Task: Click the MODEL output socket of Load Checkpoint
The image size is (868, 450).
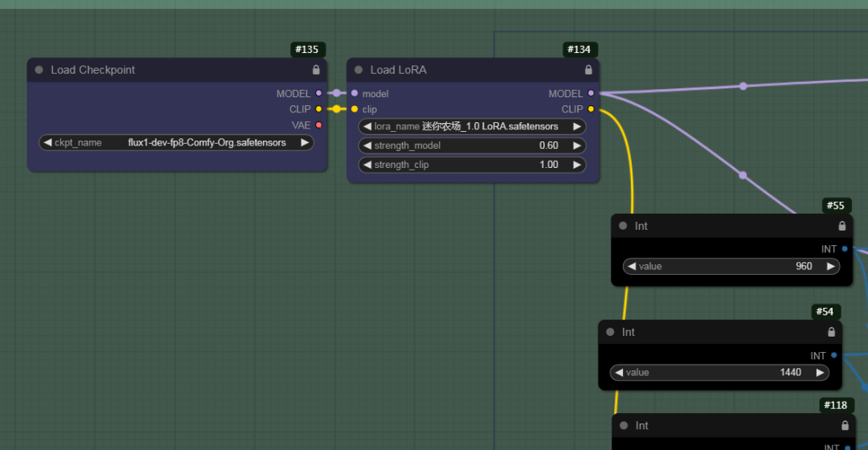Action: (x=318, y=93)
